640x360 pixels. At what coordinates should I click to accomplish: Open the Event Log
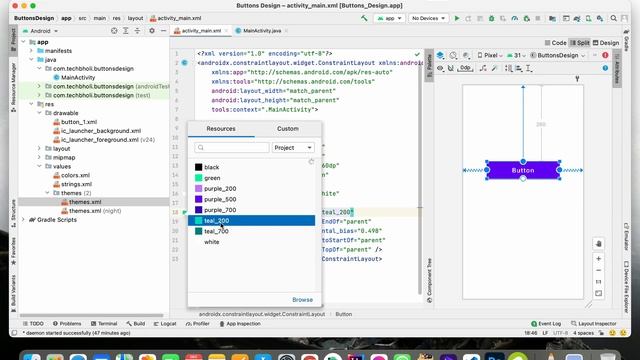(546, 324)
